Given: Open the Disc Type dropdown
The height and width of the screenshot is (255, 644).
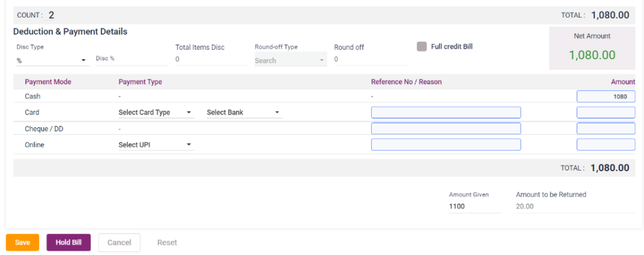Looking at the screenshot, I should tap(52, 60).
